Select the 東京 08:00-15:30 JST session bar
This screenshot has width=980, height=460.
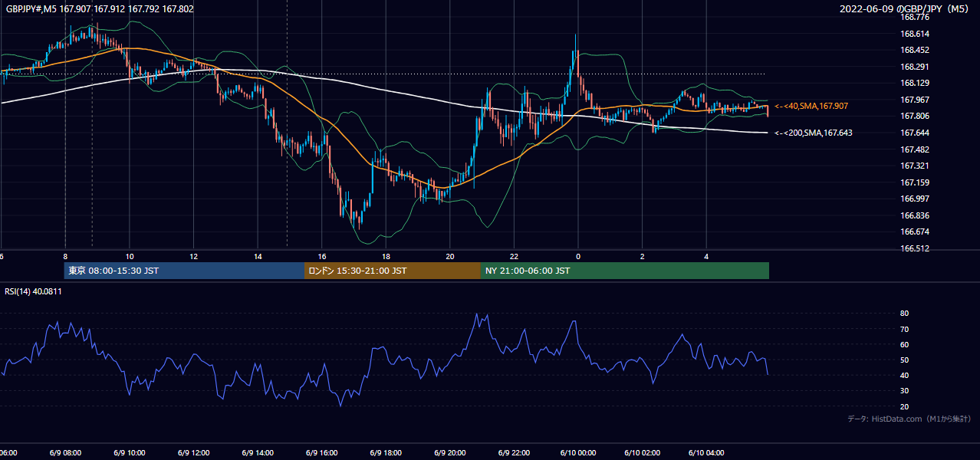[184, 271]
